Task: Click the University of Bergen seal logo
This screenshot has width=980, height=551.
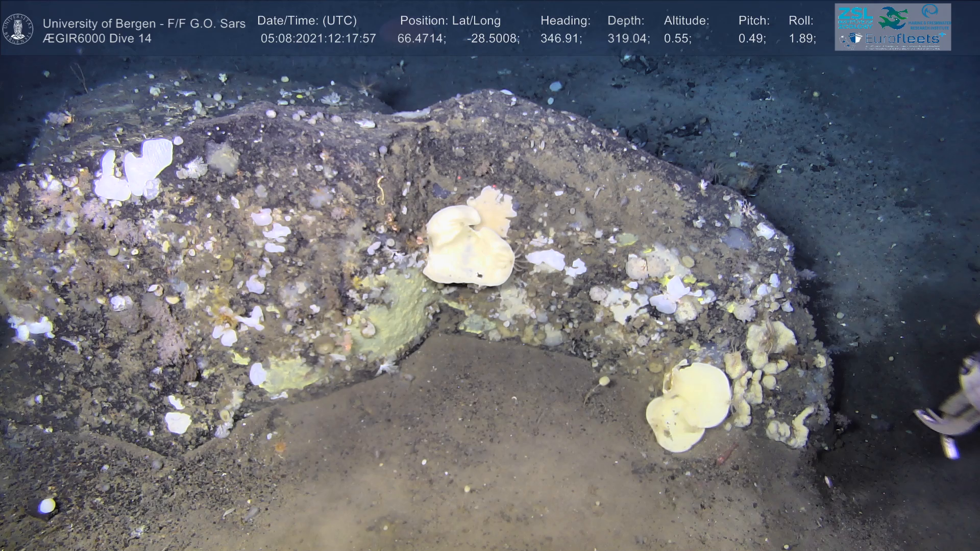Action: [18, 29]
